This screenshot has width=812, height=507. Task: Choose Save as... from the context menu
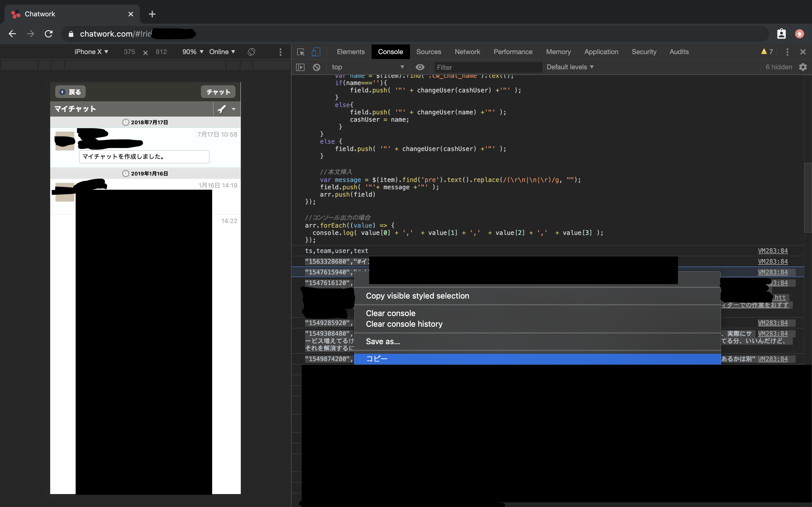coord(382,341)
